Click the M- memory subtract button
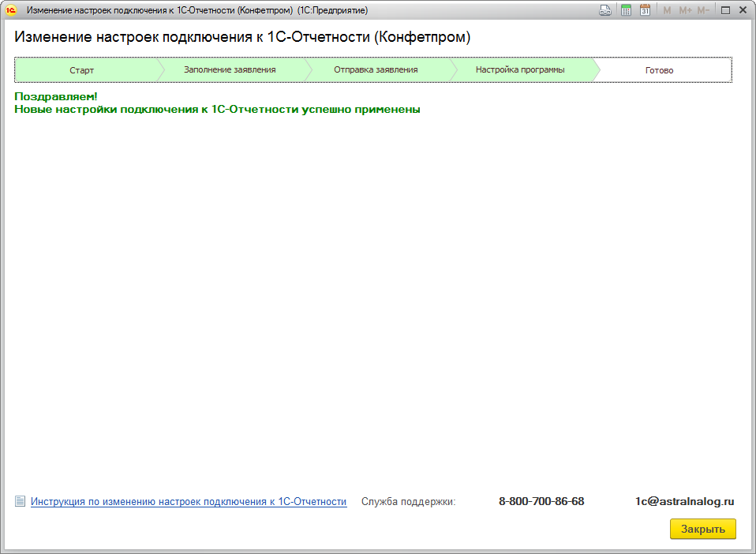756x554 pixels. pos(703,10)
